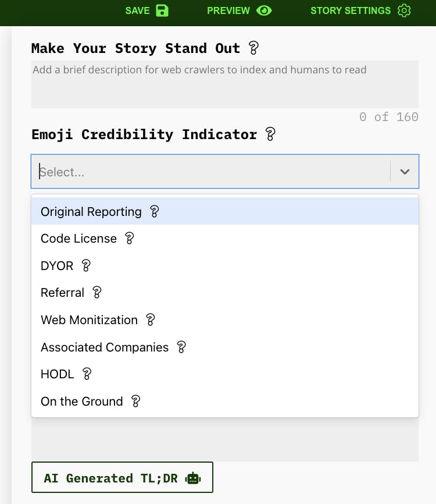Click the gear icon beside STORY SETTINGS
Screen dimensions: 436x504
[x=403, y=10]
